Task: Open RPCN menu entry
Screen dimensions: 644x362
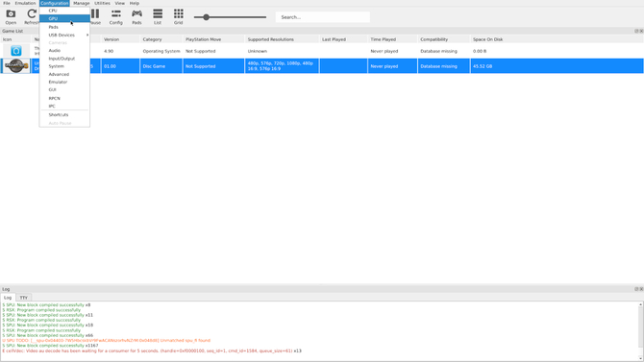Action: [64, 98]
